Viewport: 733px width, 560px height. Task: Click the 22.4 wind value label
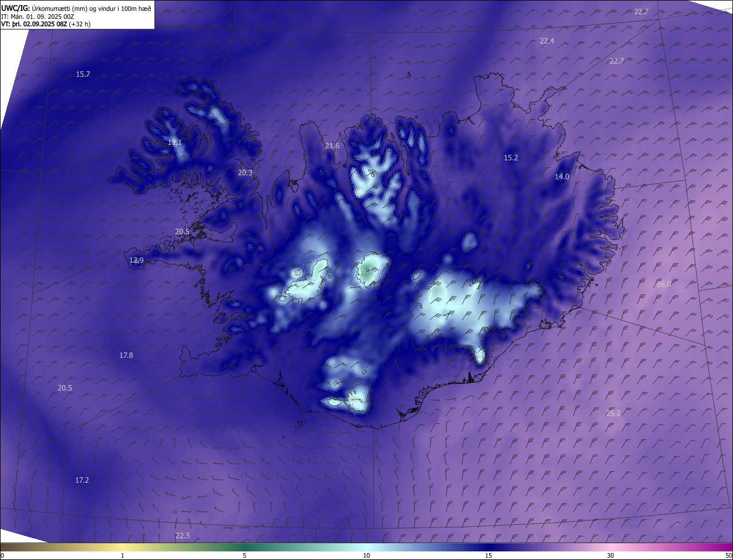pyautogui.click(x=547, y=41)
